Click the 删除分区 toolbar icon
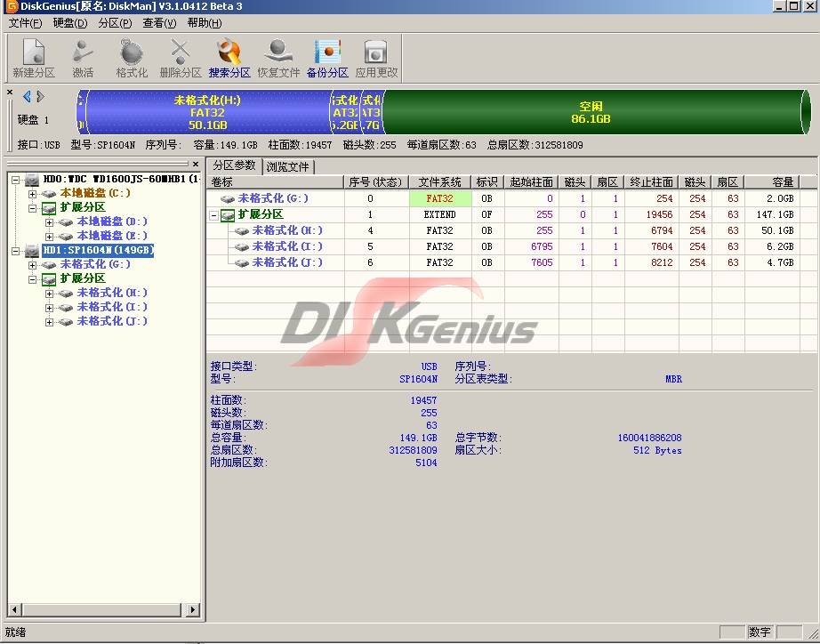Viewport: 820px width, 644px height. [181, 58]
